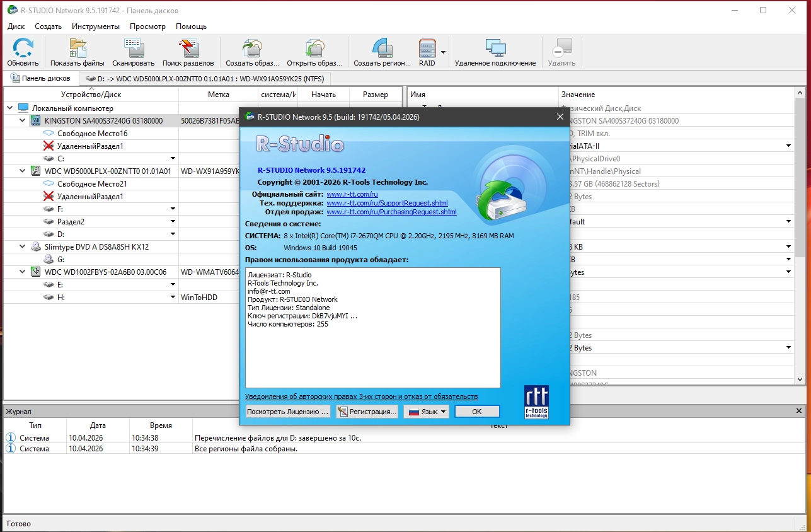Click the Регистрация button

tap(367, 412)
